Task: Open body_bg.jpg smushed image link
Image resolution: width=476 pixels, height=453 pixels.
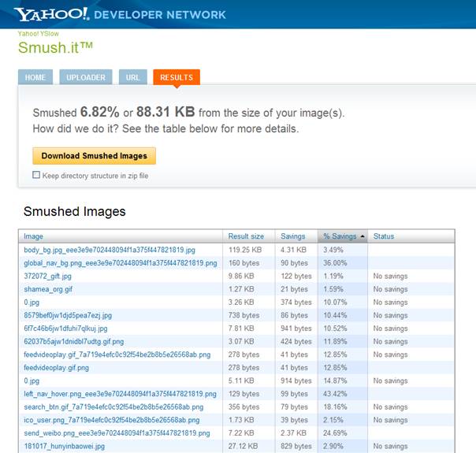Action: (109, 250)
